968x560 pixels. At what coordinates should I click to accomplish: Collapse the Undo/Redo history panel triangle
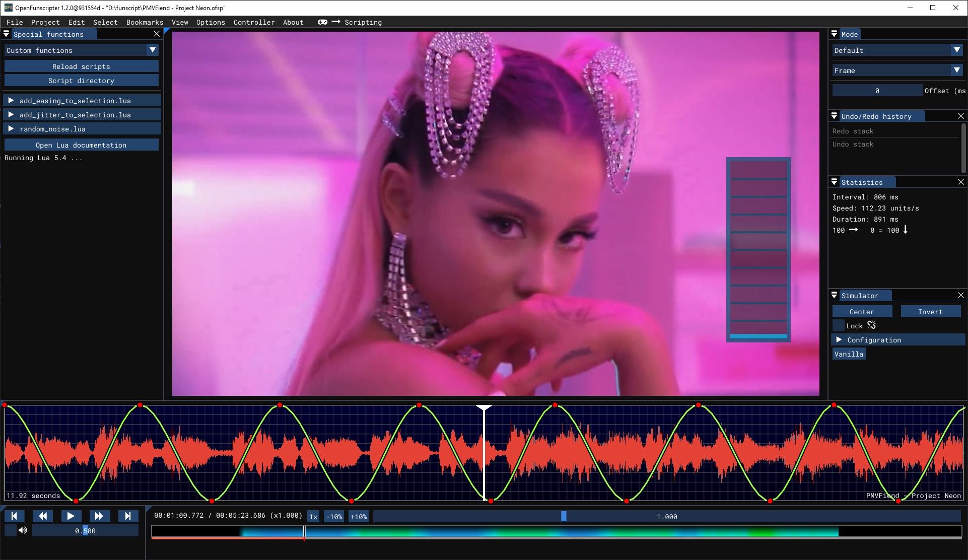point(835,116)
